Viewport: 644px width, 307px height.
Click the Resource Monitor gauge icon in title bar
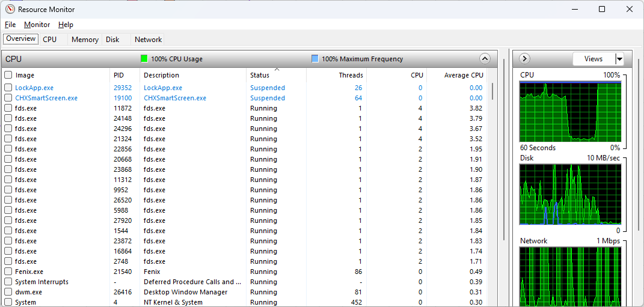coord(10,9)
